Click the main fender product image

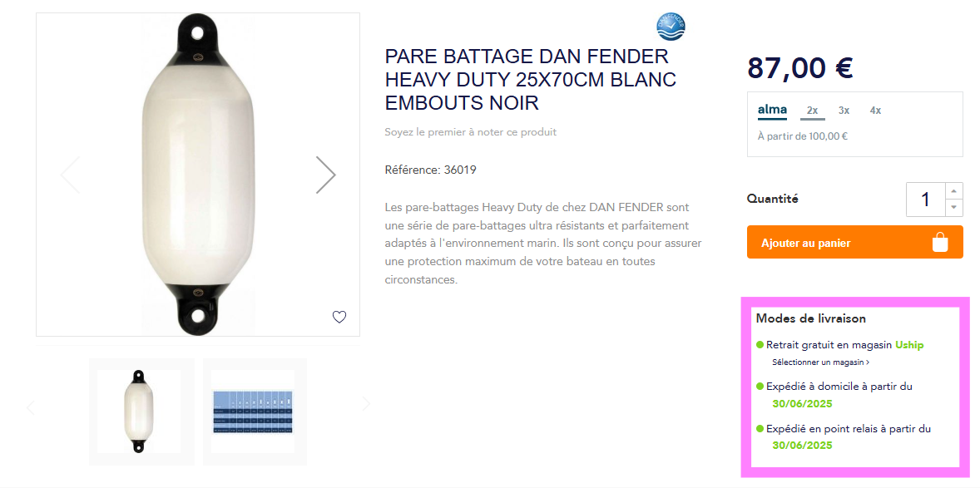tap(197, 175)
